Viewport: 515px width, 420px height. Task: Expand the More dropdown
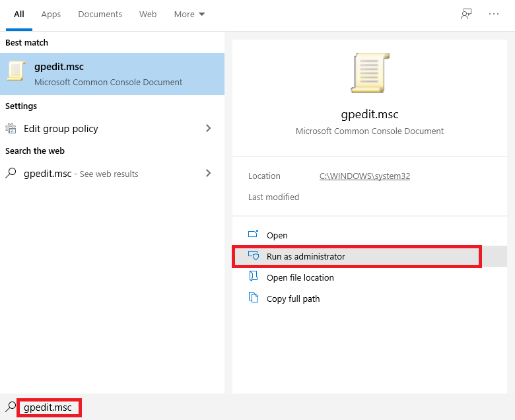click(189, 15)
